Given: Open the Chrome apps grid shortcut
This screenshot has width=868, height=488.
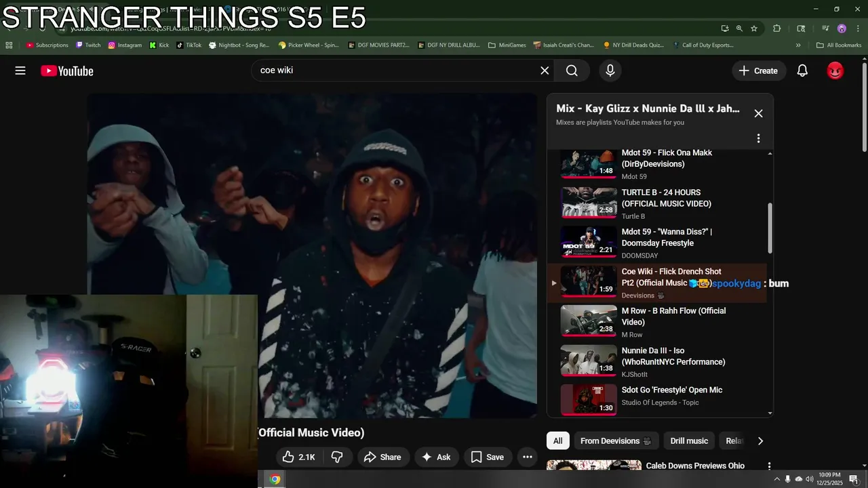Looking at the screenshot, I should 9,45.
